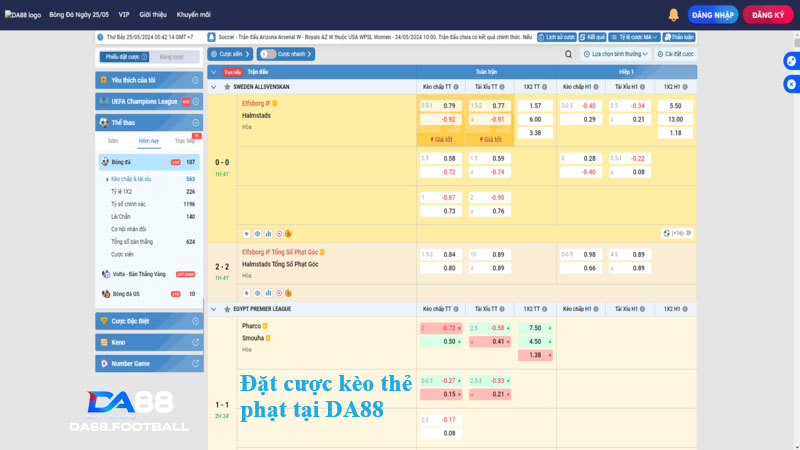The width and height of the screenshot is (800, 450).
Task: Click the notification bell icon
Action: 673,15
